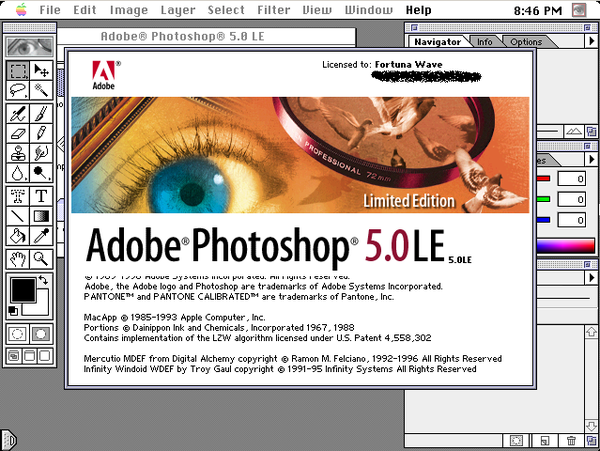Open the Select menu
This screenshot has width=600, height=451.
point(226,10)
